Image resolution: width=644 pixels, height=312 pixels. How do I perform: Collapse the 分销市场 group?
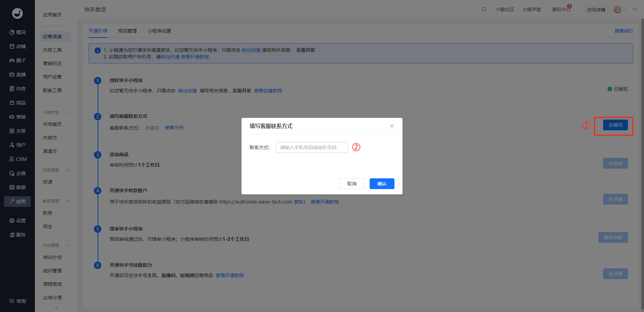pyautogui.click(x=67, y=112)
